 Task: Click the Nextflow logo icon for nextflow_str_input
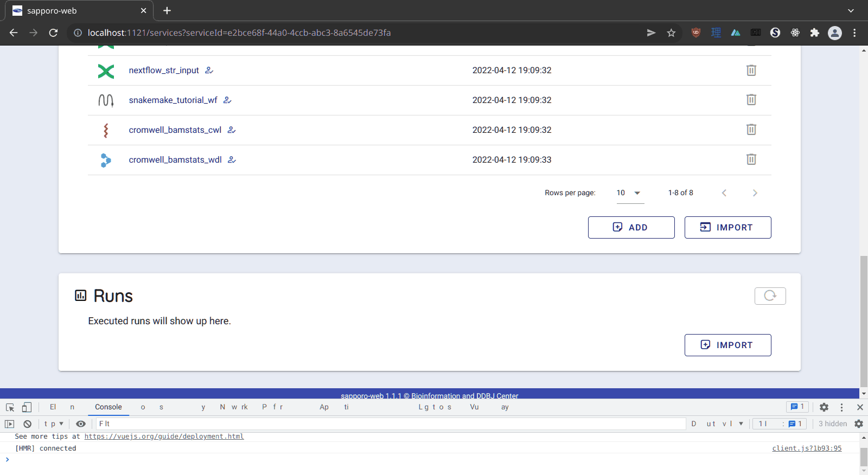[x=106, y=71]
